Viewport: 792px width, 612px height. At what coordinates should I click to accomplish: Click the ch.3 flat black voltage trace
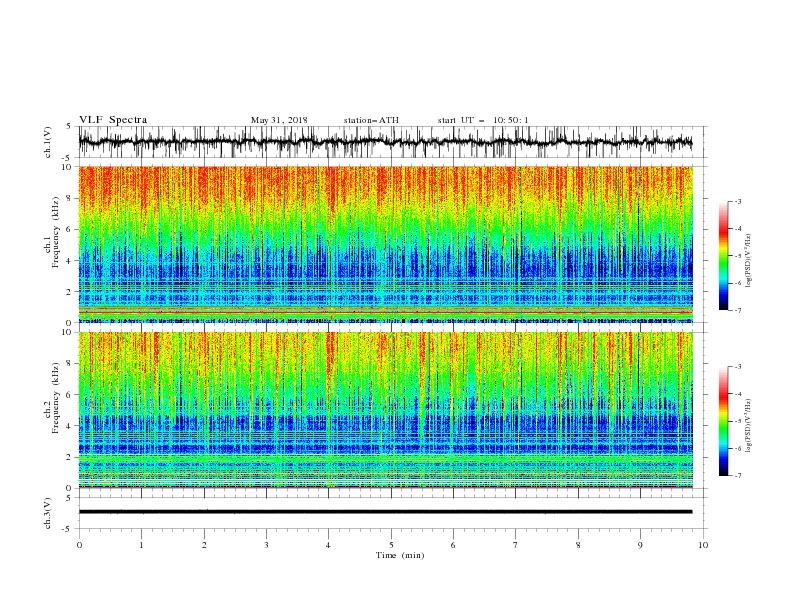pos(385,512)
